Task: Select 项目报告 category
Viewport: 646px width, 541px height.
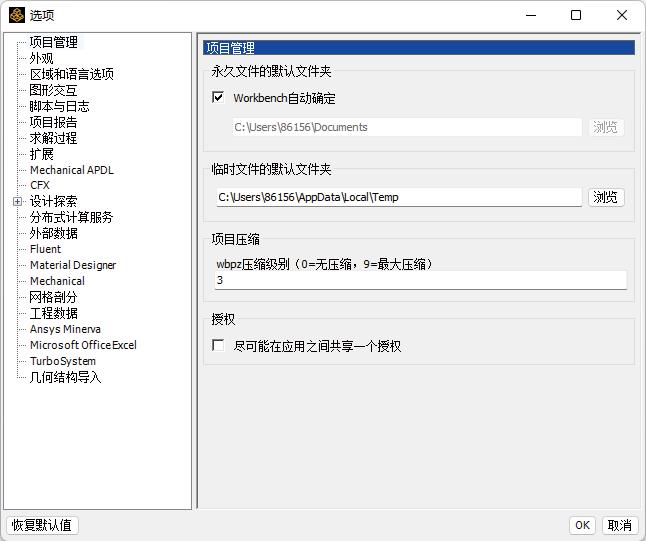Action: 53,122
